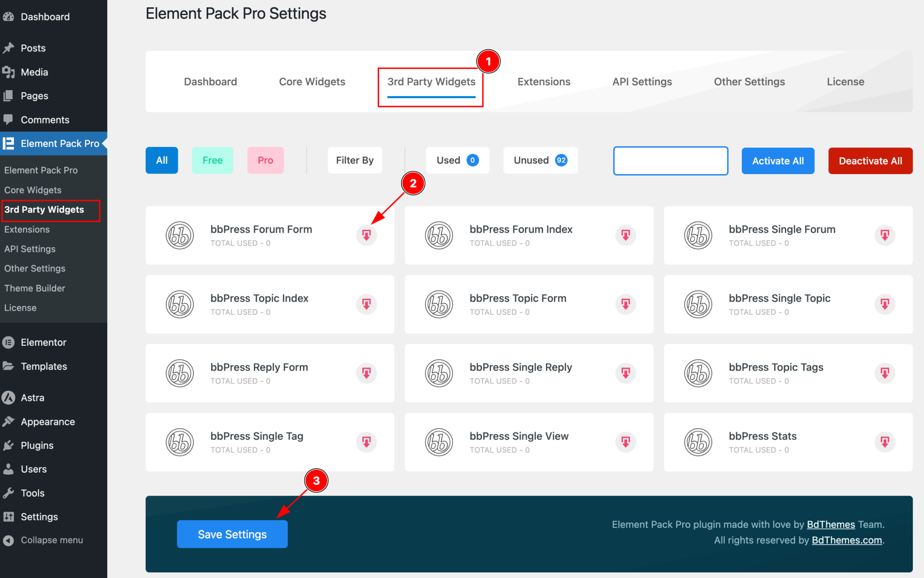The image size is (924, 578).
Task: Switch to the Extensions tab
Action: tap(544, 82)
